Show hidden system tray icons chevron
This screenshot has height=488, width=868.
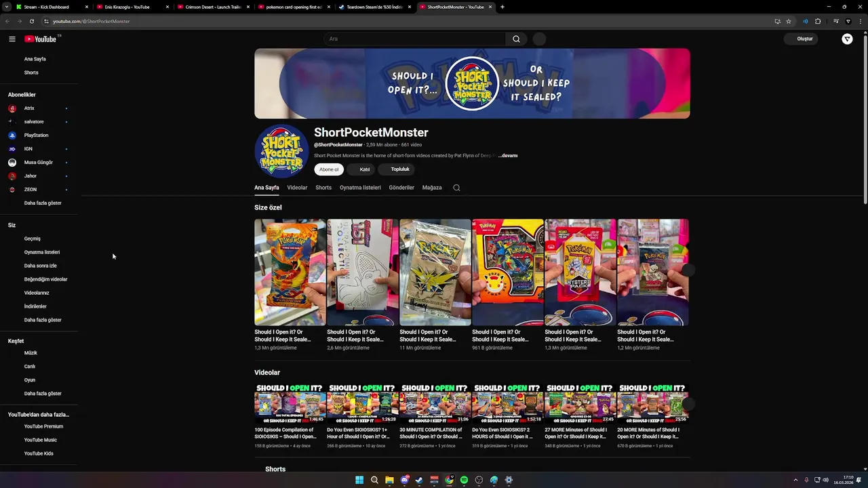pyautogui.click(x=795, y=480)
